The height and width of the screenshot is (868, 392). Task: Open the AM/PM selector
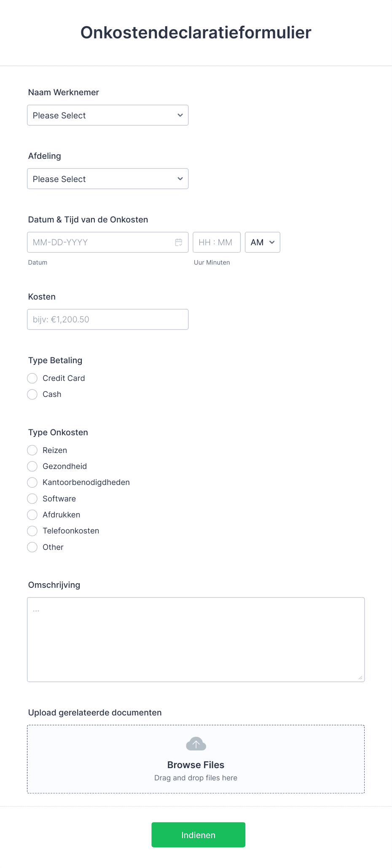coord(262,242)
